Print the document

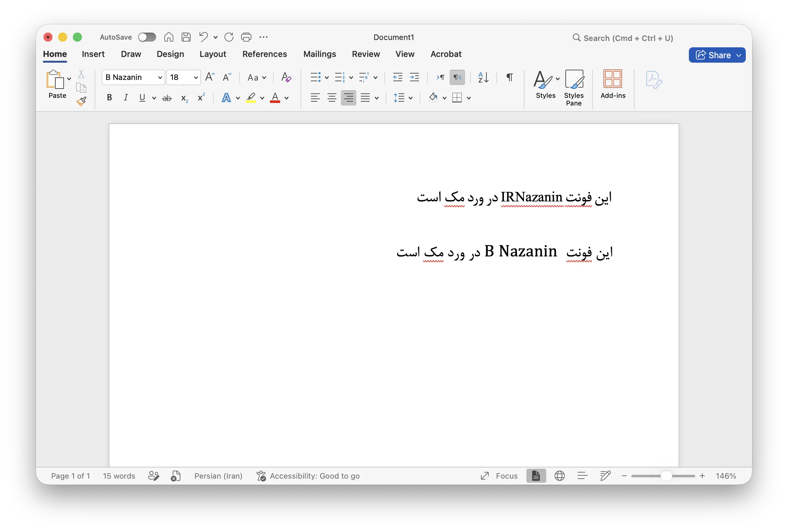246,37
